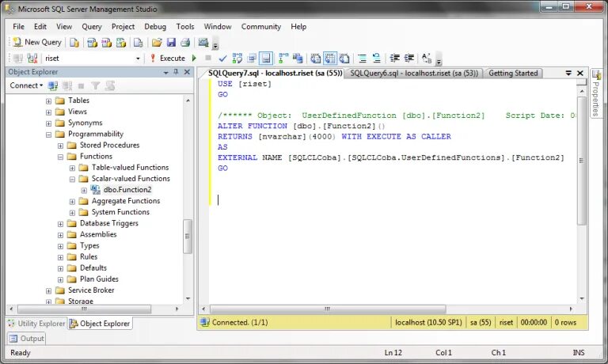Parse the query with the checkmark icon
Image resolution: width=608 pixels, height=364 pixels.
coord(222,58)
